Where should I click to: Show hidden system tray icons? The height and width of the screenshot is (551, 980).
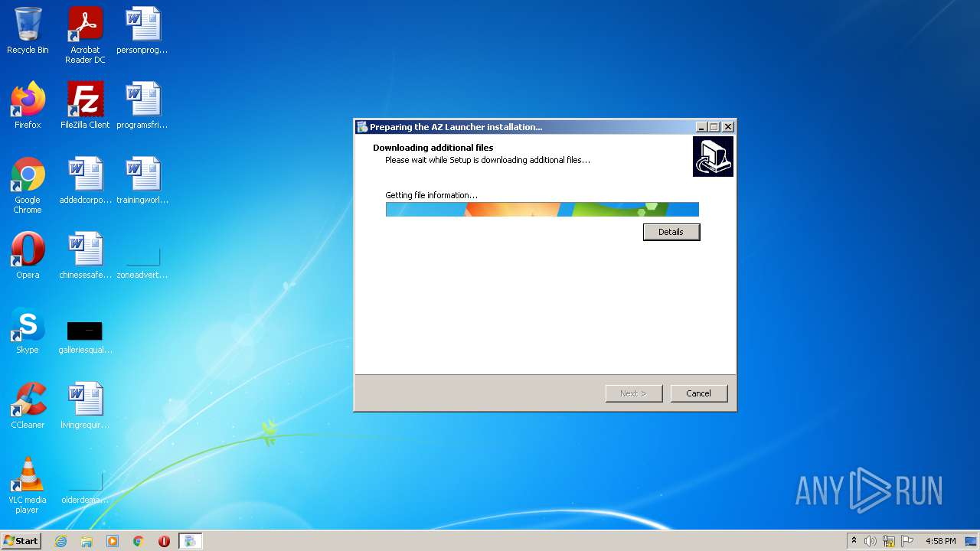click(854, 541)
